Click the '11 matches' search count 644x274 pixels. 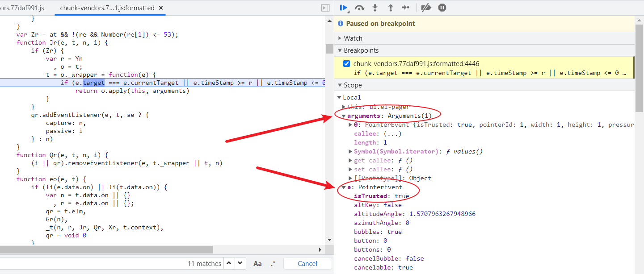(204, 264)
